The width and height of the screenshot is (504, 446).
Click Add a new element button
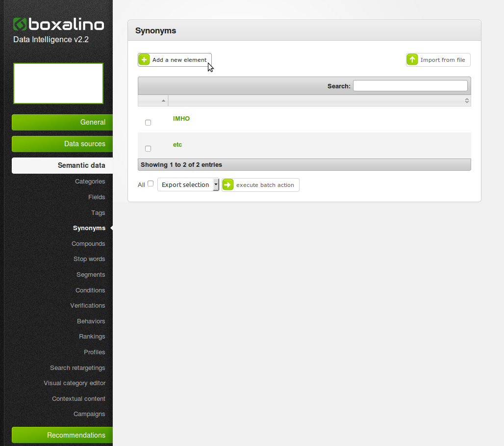175,60
